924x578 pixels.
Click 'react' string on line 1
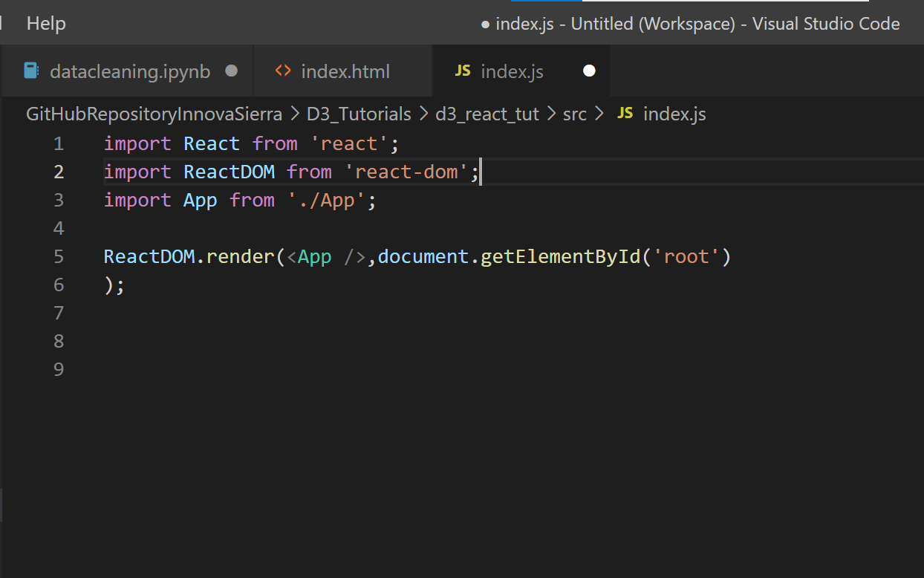(x=349, y=143)
